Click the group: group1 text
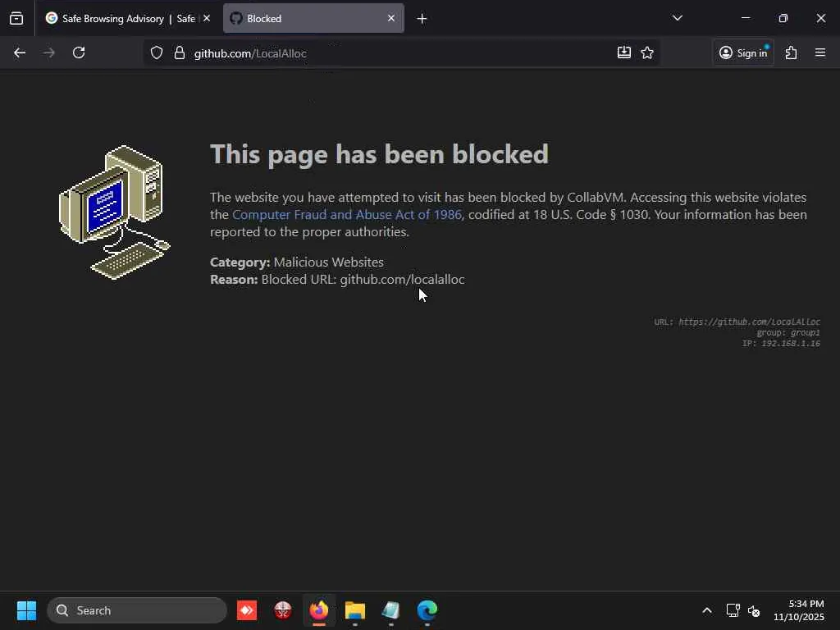The image size is (840, 630). (788, 333)
